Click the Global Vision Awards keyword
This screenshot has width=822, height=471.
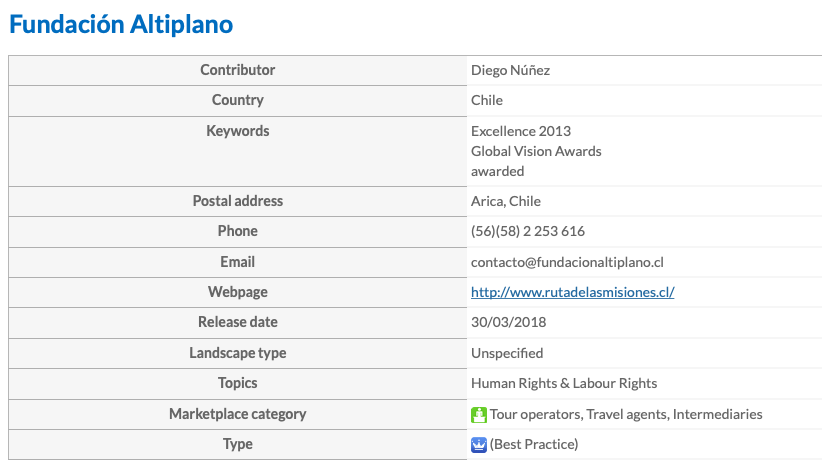click(x=536, y=151)
